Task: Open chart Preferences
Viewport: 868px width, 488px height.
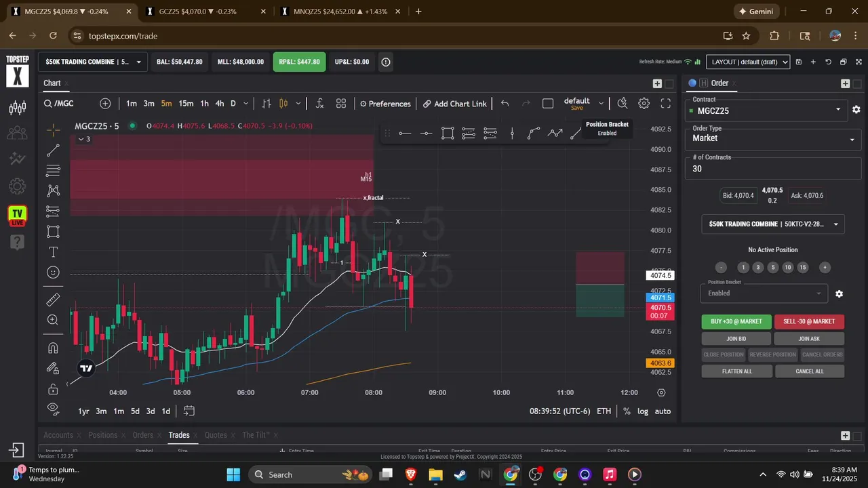Action: [385, 104]
